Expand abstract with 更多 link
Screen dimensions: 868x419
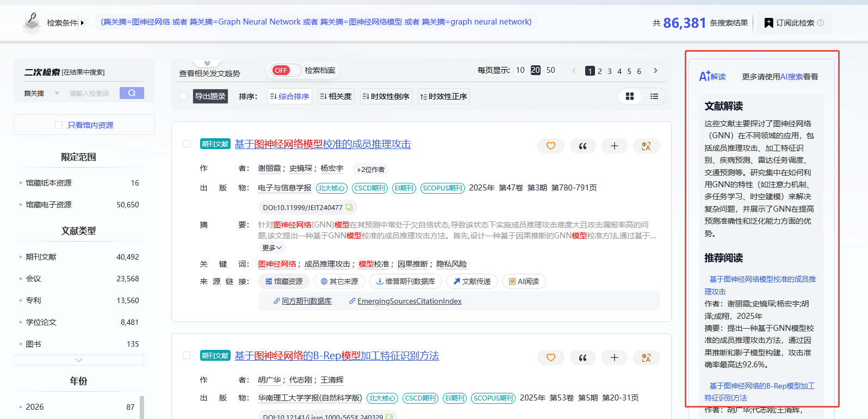click(271, 248)
